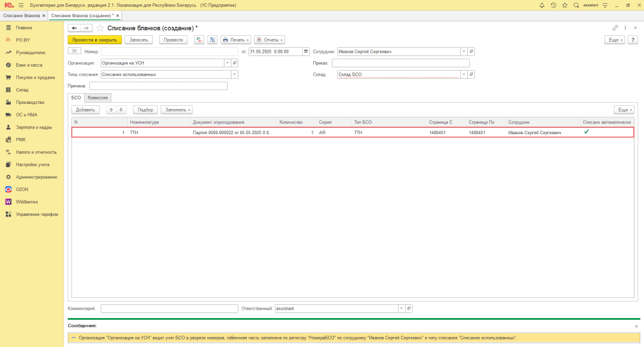Open the notifications bell
The height and width of the screenshot is (347, 644).
pos(541,5)
